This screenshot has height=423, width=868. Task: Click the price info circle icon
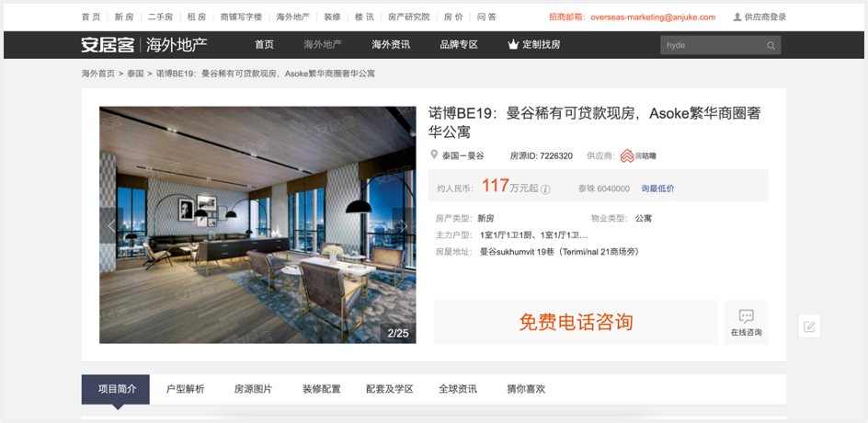coord(545,189)
